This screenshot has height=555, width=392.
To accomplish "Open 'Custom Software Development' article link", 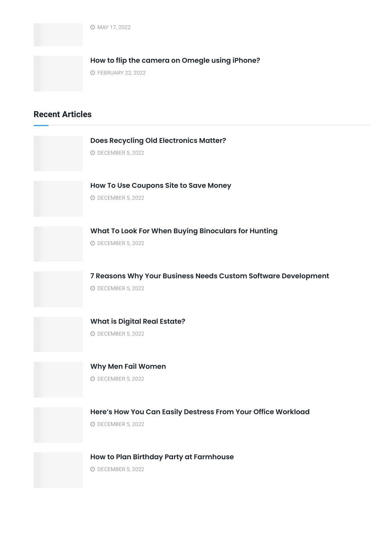I will (x=209, y=276).
